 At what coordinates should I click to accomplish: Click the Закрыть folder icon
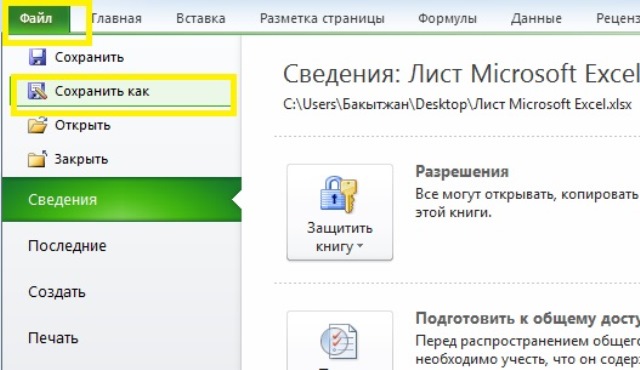(37, 159)
